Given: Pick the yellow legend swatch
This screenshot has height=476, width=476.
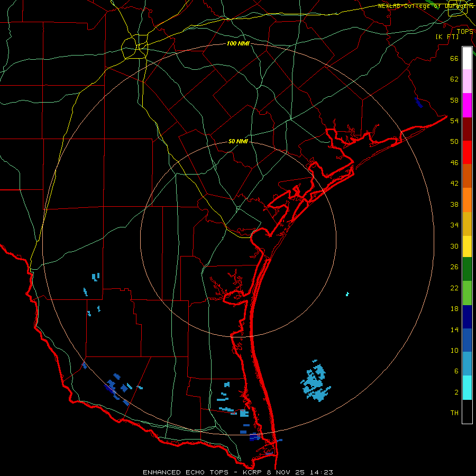Looking at the screenshot, I should pos(467,246).
